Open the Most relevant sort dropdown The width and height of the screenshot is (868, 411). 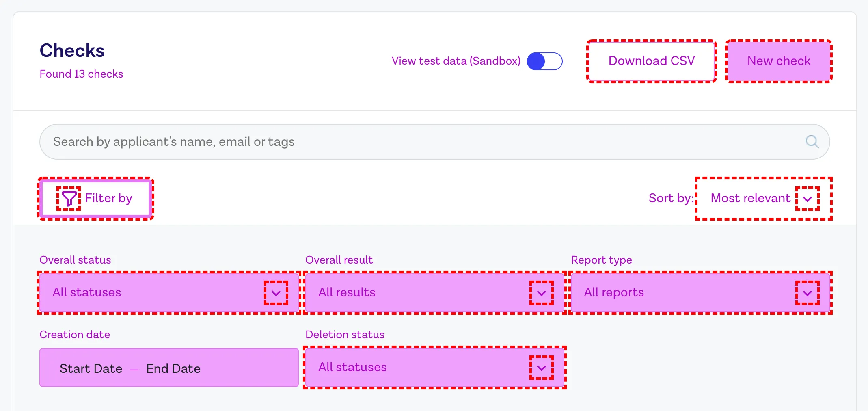(764, 199)
